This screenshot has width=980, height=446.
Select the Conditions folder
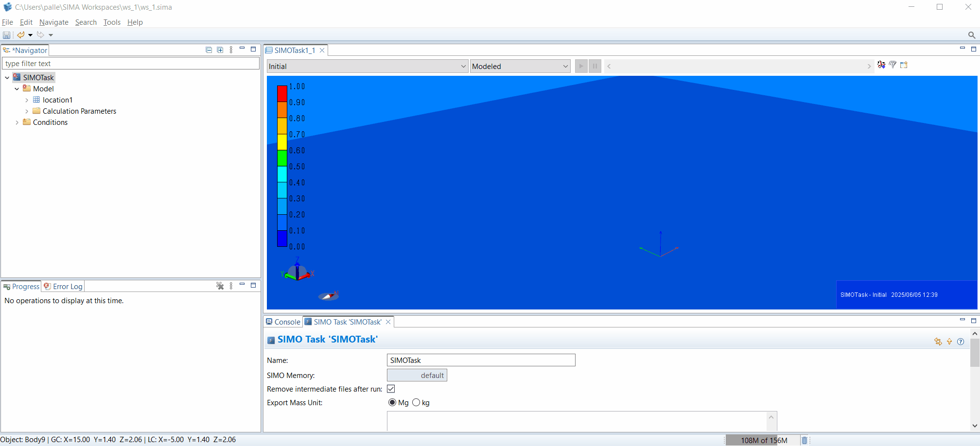50,122
